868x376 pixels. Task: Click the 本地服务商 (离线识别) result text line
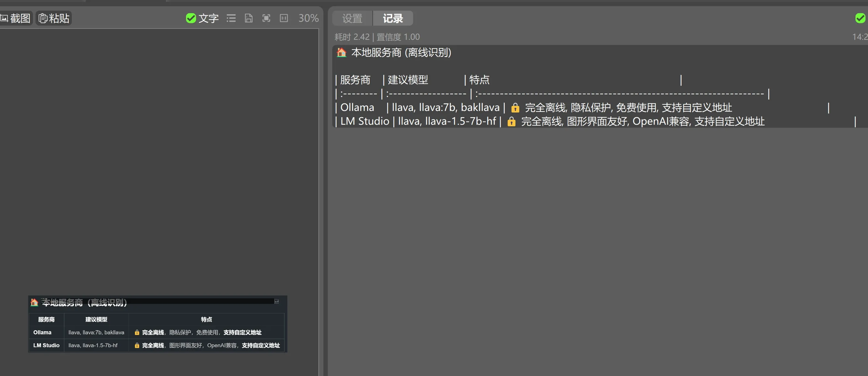pyautogui.click(x=401, y=53)
